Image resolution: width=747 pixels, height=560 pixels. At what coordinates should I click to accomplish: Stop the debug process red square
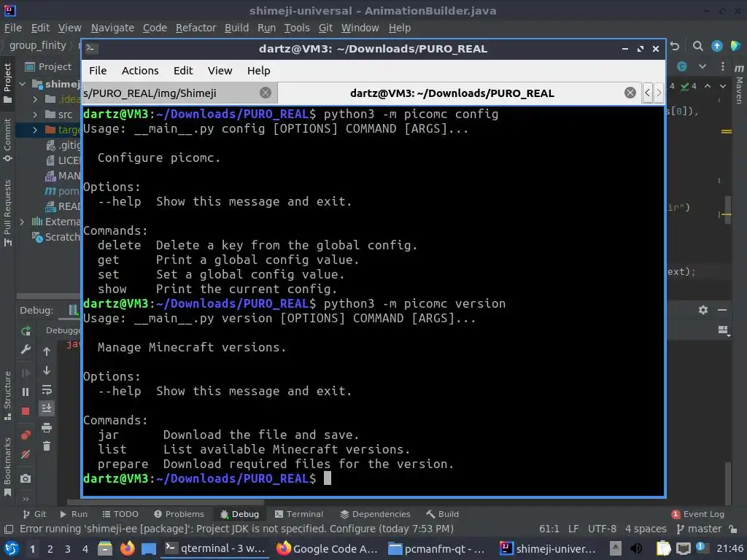click(26, 411)
